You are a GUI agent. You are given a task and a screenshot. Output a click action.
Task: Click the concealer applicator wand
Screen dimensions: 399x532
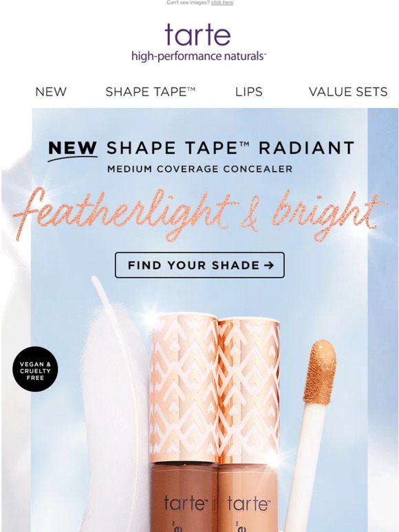pyautogui.click(x=311, y=431)
